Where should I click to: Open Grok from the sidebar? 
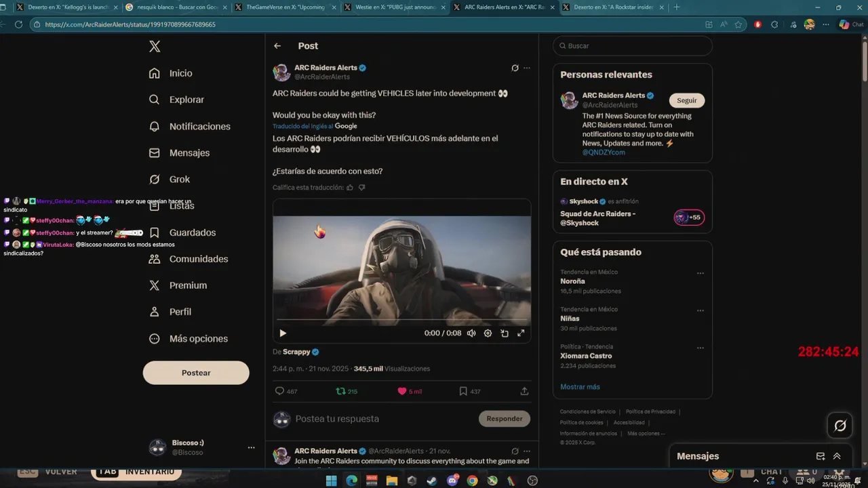[x=170, y=180]
